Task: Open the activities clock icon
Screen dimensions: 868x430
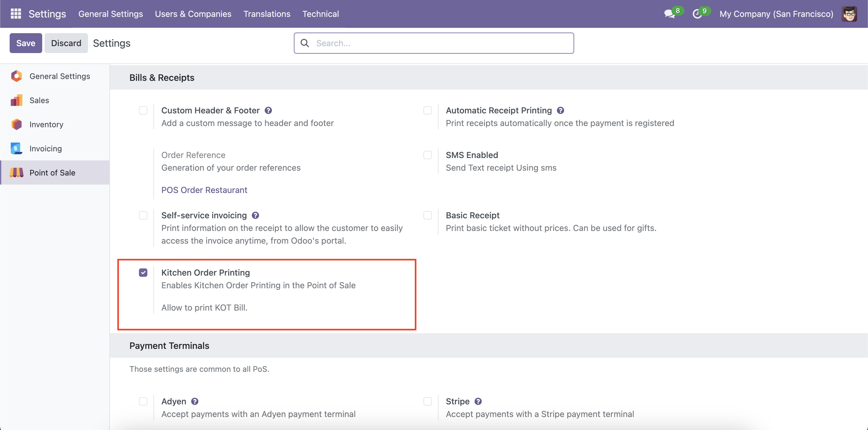Action: tap(697, 14)
